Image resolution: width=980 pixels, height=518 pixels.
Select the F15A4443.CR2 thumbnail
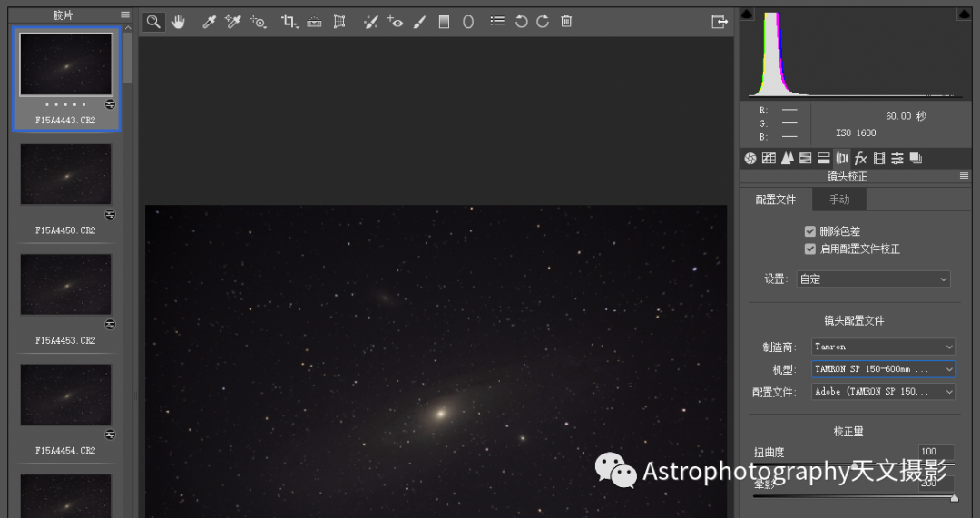coord(66,64)
